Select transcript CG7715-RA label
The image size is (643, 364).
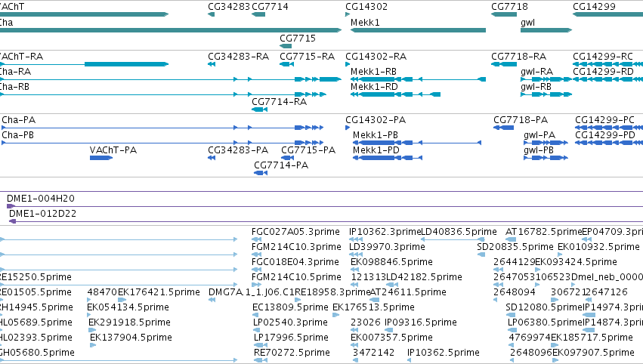[x=308, y=57]
